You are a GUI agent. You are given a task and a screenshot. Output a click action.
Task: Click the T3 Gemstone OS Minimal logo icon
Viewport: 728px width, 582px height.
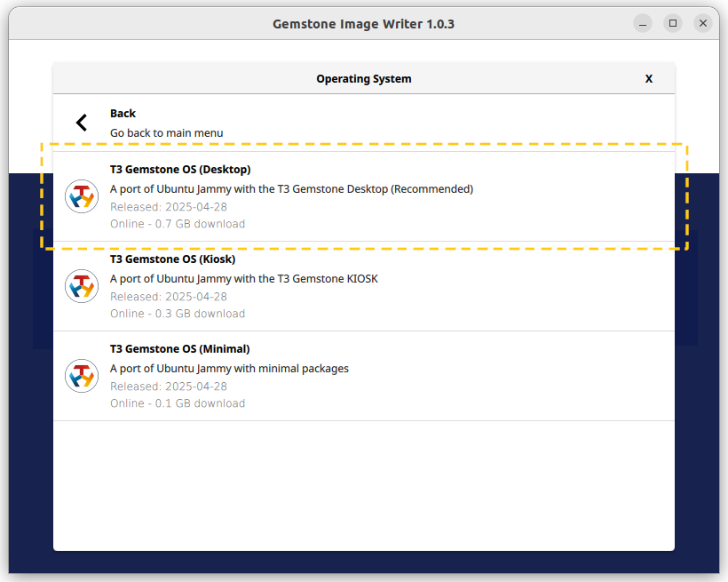pos(82,376)
